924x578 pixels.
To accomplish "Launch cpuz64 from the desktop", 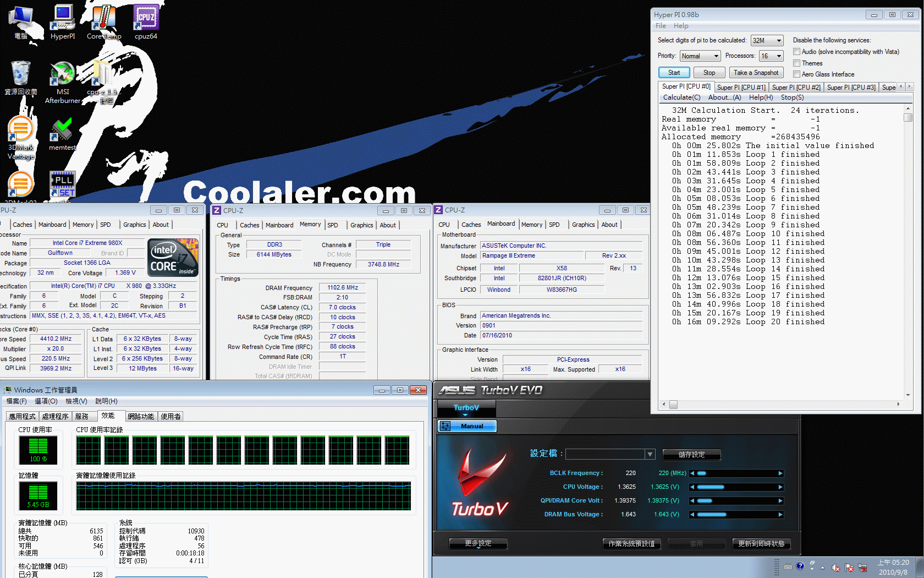I will pos(146,22).
